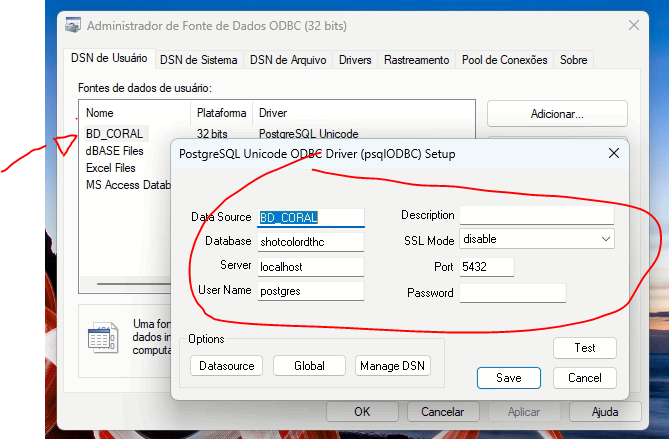669x439 pixels.
Task: Click Cancelar in ODBC Administrator
Action: click(442, 412)
